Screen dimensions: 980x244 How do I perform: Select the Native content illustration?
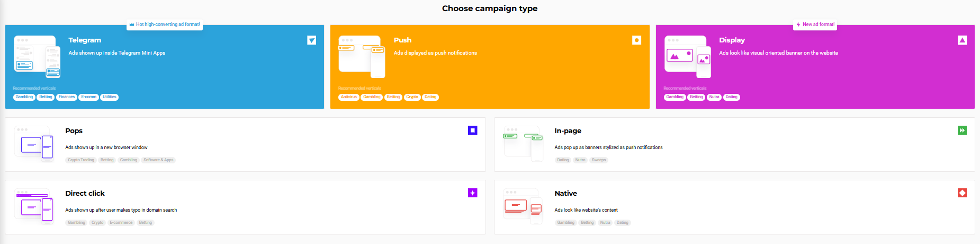[x=524, y=207]
